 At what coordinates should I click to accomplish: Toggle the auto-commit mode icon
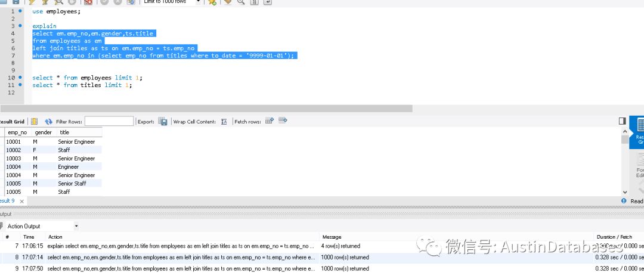coord(131,2)
